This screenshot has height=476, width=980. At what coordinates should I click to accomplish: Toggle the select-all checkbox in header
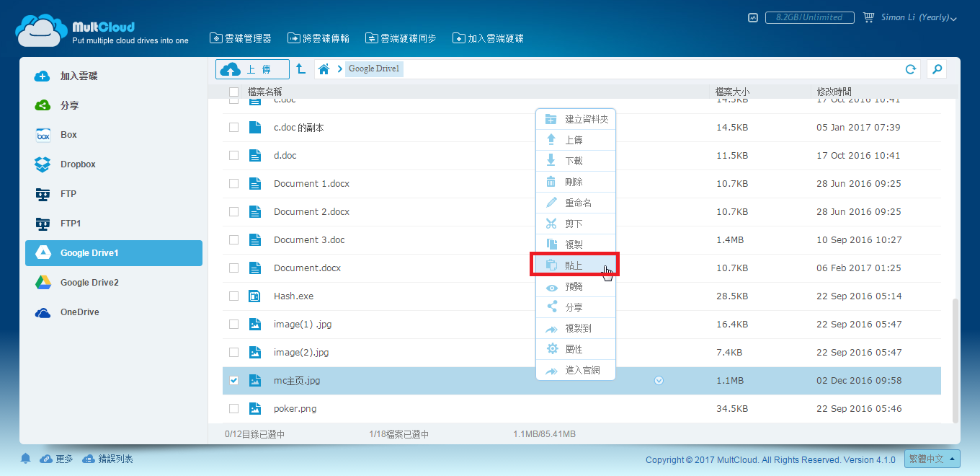click(233, 92)
